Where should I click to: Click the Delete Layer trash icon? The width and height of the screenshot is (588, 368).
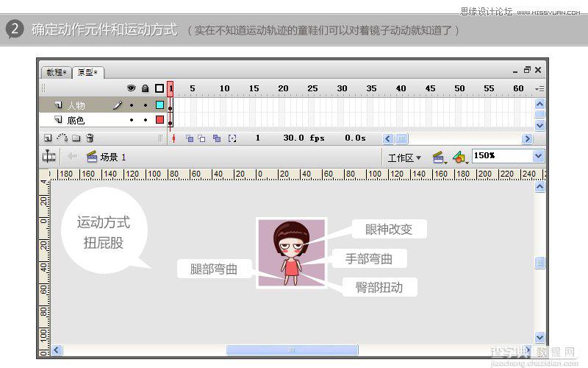click(x=90, y=138)
